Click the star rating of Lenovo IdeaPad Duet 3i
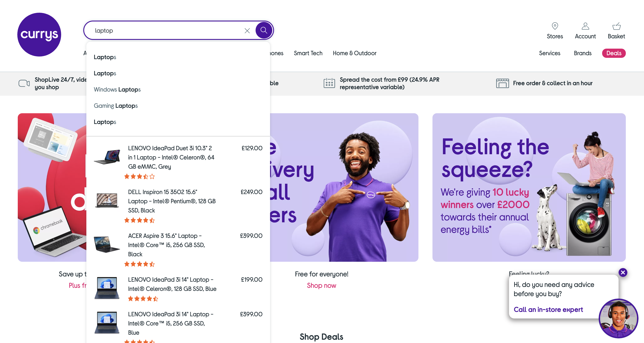The height and width of the screenshot is (343, 644). [x=139, y=177]
